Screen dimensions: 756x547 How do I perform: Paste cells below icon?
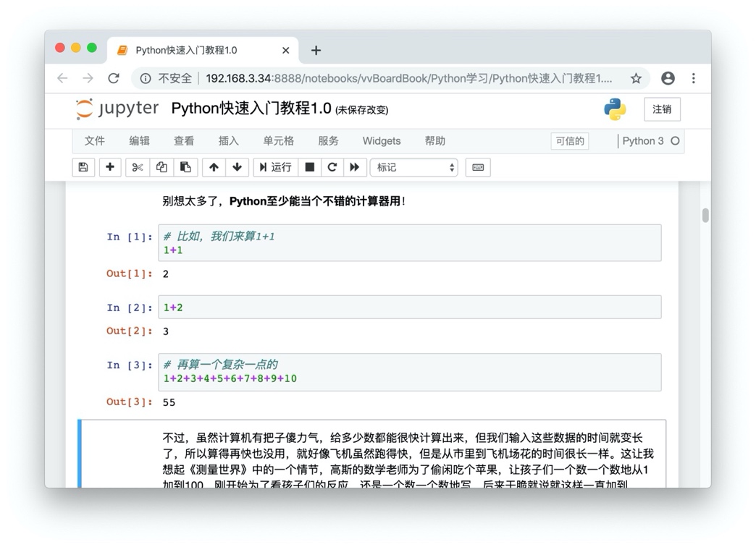point(185,167)
